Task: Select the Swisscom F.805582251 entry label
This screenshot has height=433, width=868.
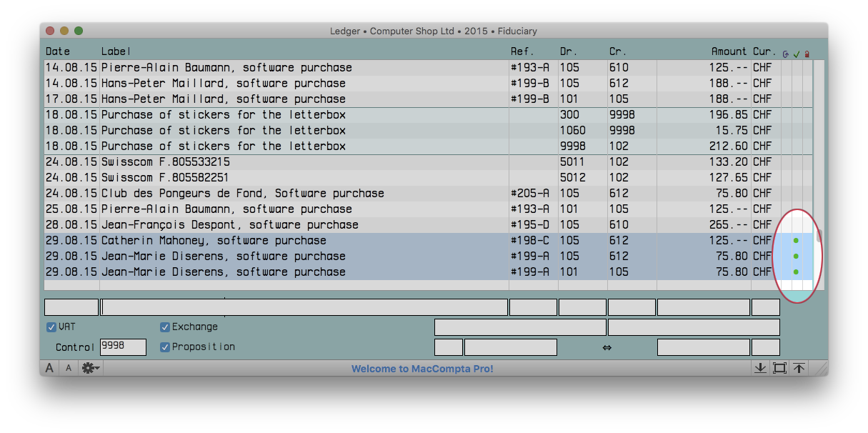Action: coord(166,178)
